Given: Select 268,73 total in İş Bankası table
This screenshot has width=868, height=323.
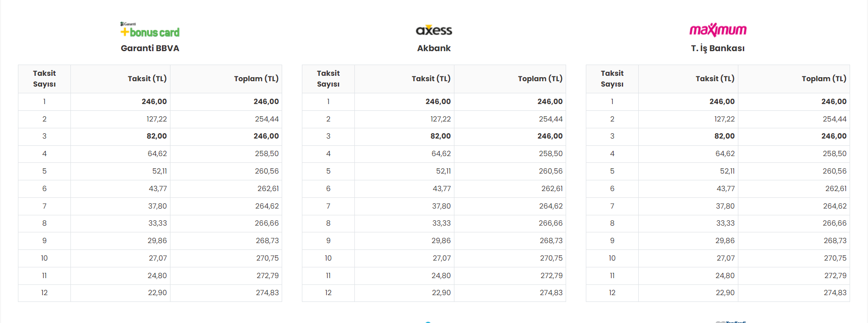Looking at the screenshot, I should pos(835,240).
